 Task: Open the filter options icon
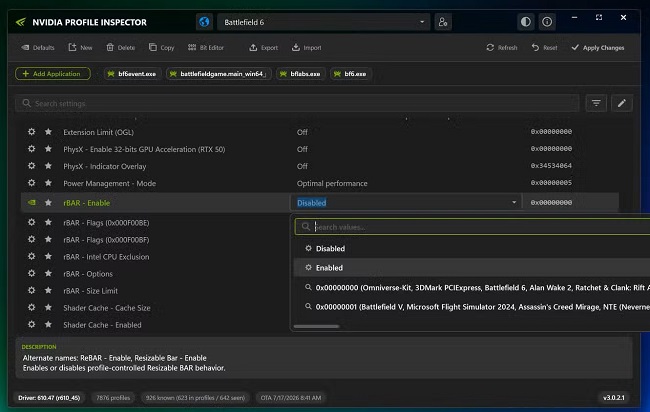pos(596,103)
